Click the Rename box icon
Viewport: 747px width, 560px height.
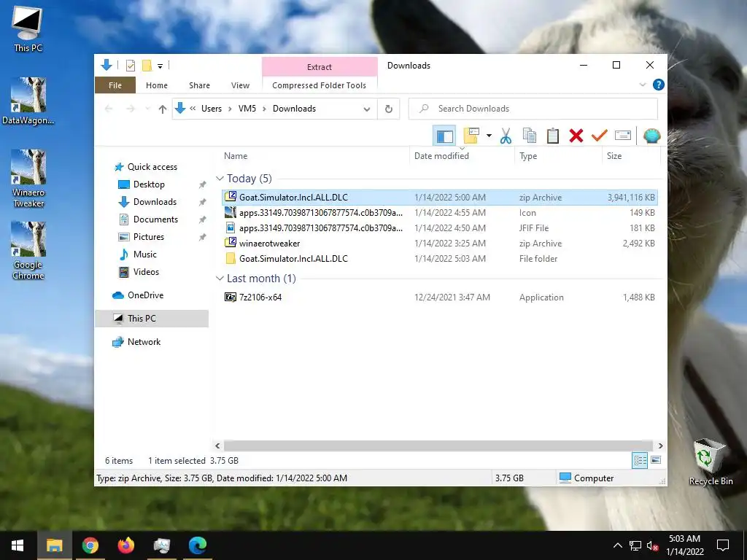[623, 136]
